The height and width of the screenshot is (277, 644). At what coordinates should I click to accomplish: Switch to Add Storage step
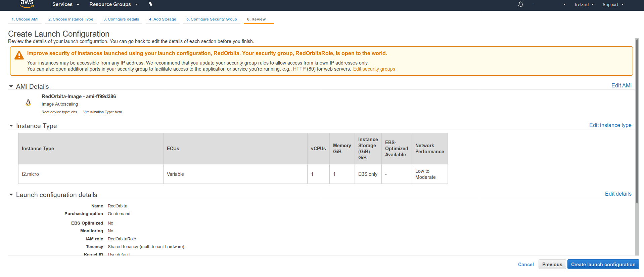tap(163, 19)
